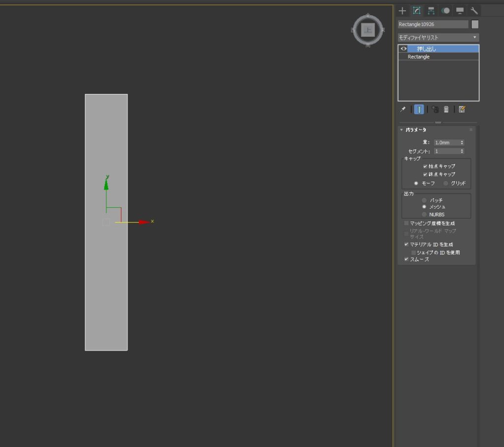Open the Motion panel icon
The height and width of the screenshot is (447, 504).
pyautogui.click(x=445, y=10)
